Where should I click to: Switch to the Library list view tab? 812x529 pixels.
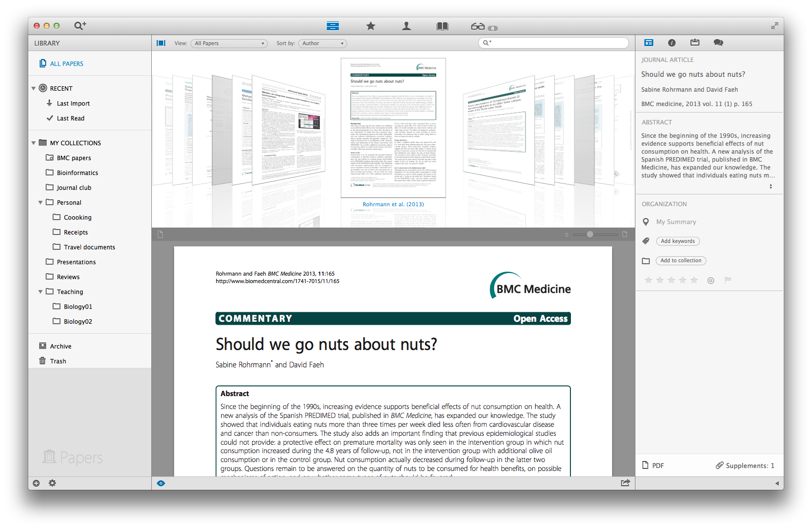333,26
